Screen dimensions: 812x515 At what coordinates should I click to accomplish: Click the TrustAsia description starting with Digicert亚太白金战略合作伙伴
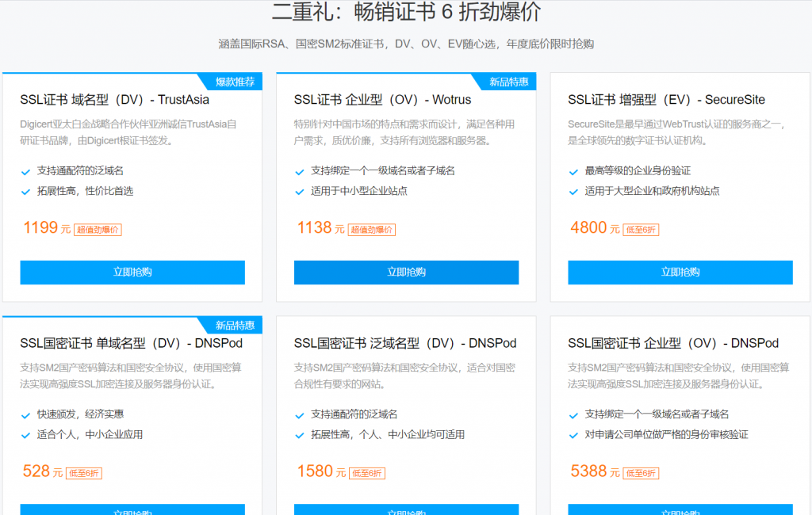tap(128, 132)
